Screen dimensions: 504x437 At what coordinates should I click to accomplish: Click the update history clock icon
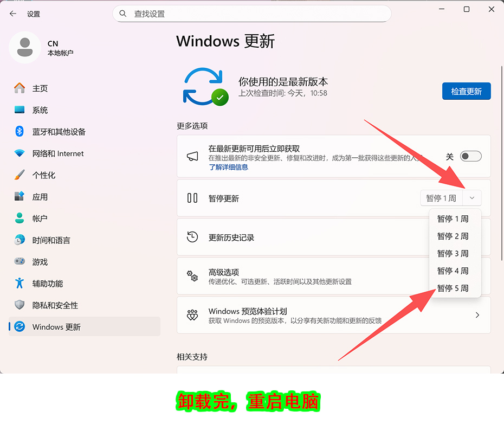click(x=192, y=237)
